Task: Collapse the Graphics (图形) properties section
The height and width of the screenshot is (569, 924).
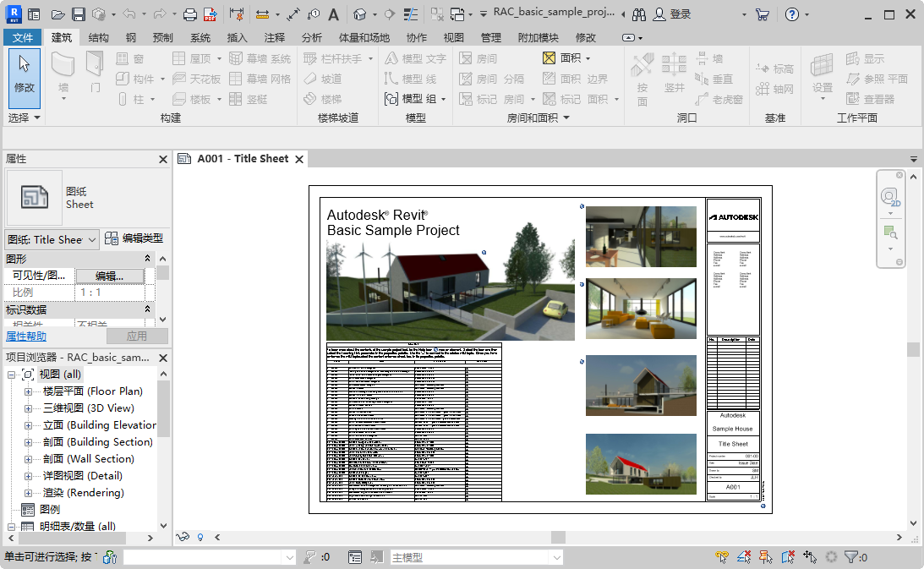Action: pos(147,258)
